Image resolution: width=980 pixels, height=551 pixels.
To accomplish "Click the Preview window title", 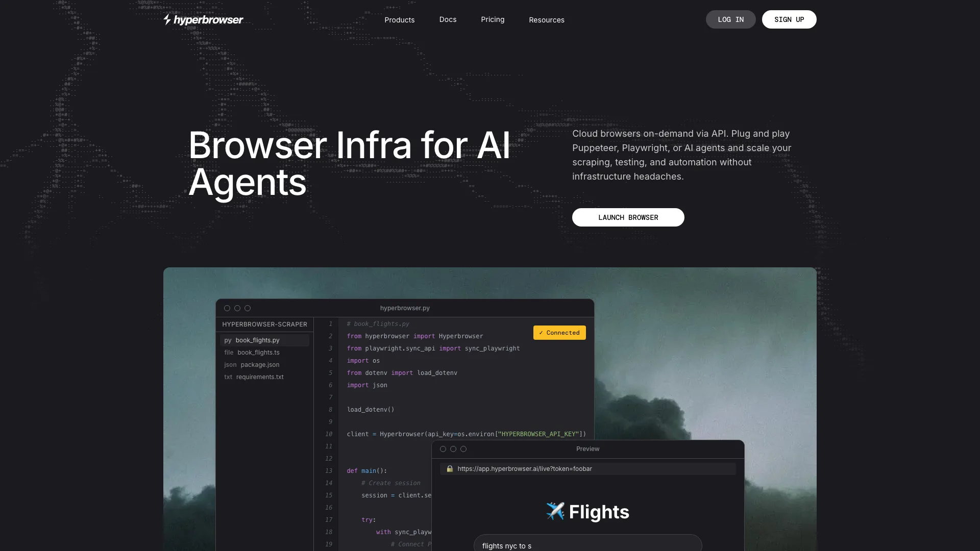I will point(588,449).
